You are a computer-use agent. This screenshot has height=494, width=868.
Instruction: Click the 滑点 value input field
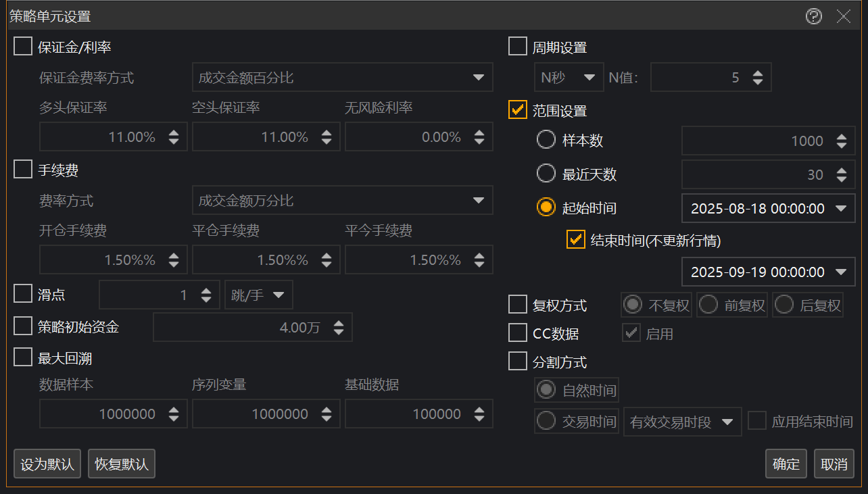coord(147,295)
